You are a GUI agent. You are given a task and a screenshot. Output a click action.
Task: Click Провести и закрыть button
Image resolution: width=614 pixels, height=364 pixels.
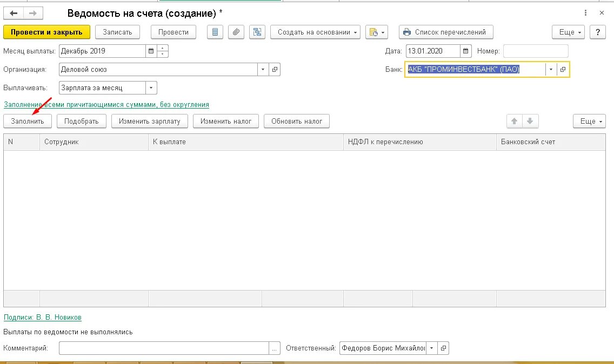(x=46, y=32)
